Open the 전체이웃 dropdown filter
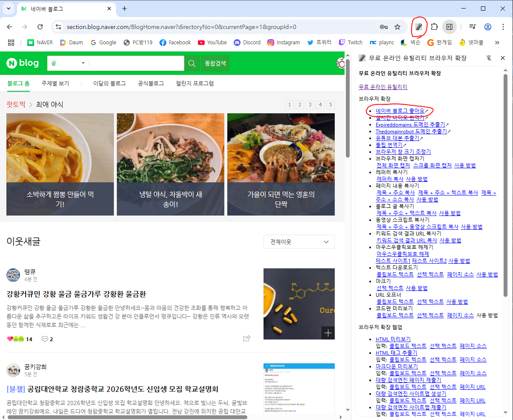The width and height of the screenshot is (513, 420). (299, 242)
